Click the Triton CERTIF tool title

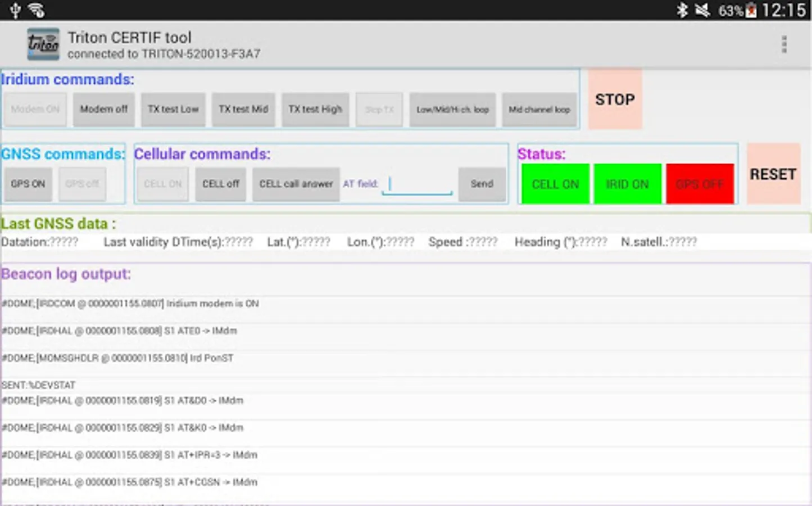[130, 38]
